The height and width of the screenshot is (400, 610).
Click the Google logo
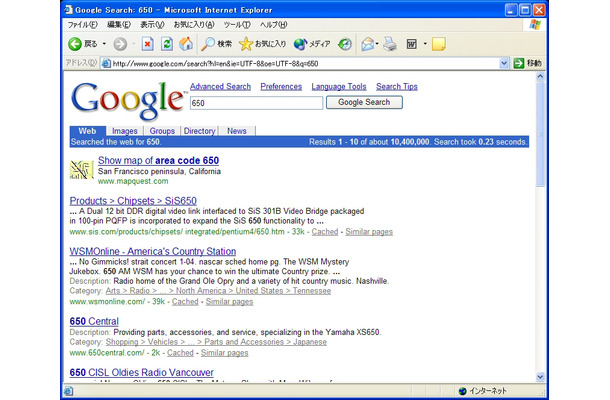128,100
